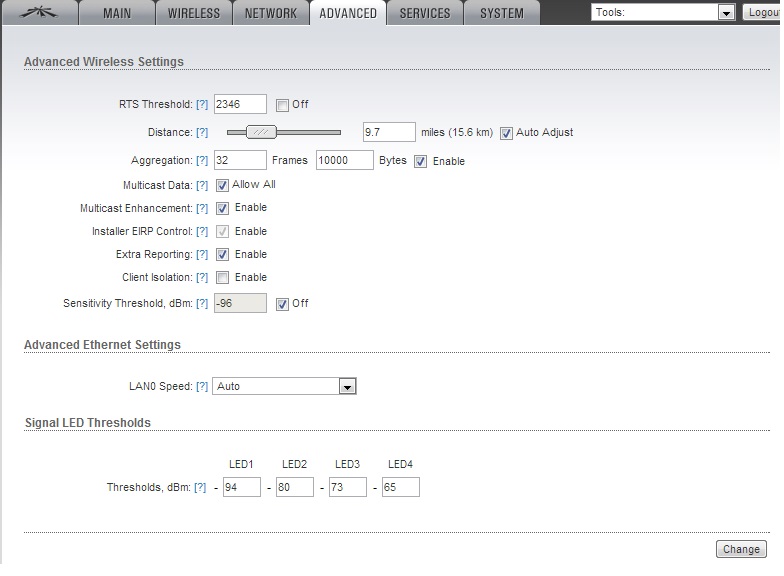Open help for LED Thresholds
784x576 pixels.
(x=200, y=488)
